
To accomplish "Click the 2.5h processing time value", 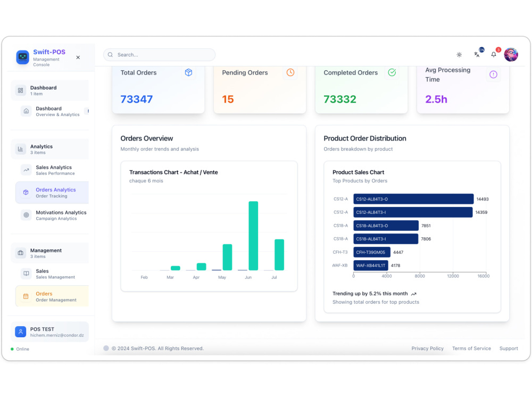I will pos(436,99).
